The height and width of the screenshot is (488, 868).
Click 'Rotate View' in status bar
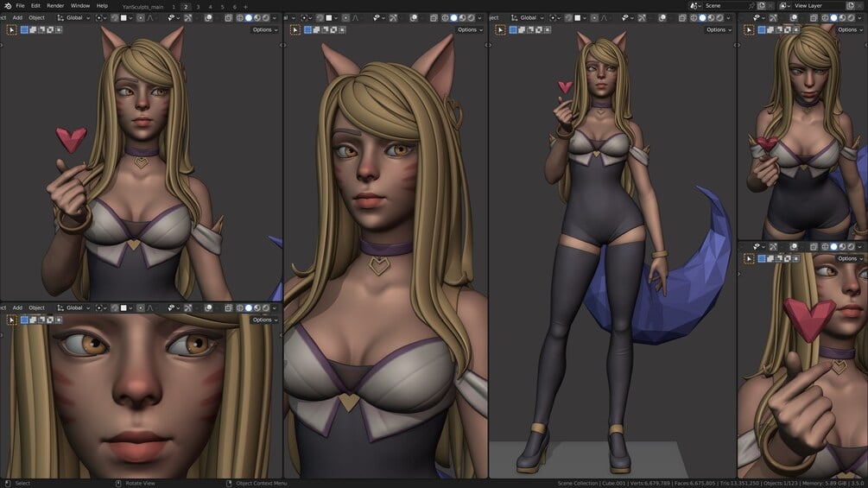coord(140,484)
